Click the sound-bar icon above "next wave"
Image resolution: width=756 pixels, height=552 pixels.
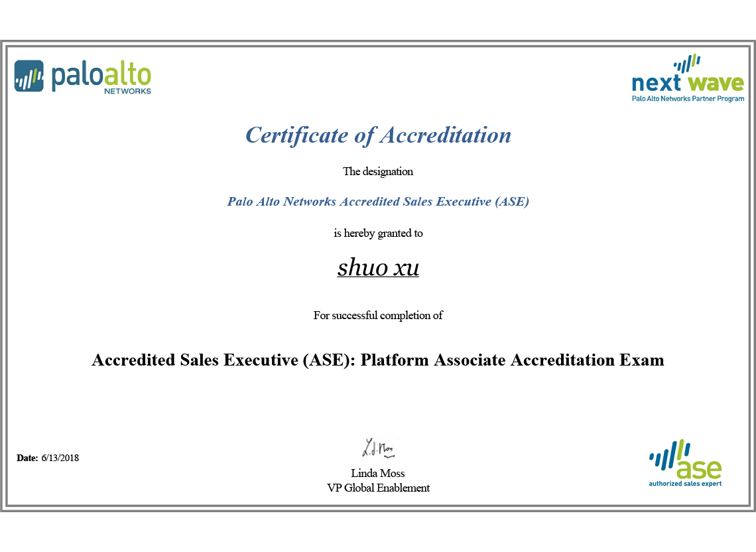coord(687,64)
